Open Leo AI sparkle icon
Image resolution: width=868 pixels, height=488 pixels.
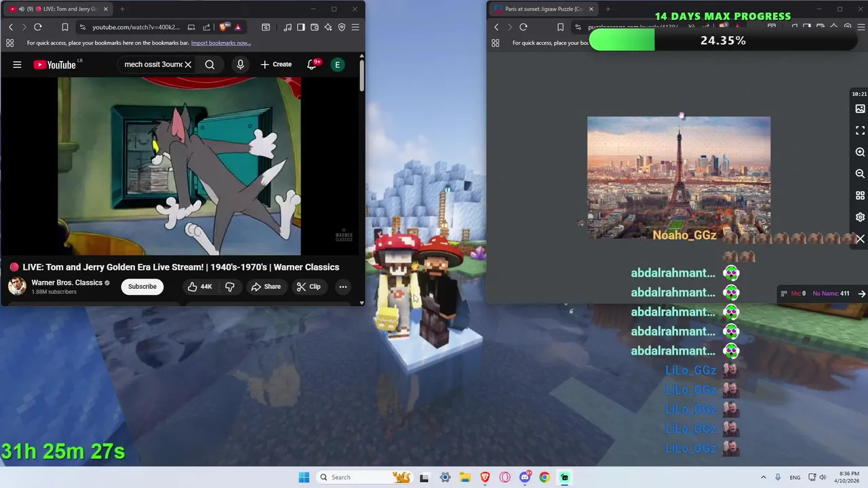(328, 27)
